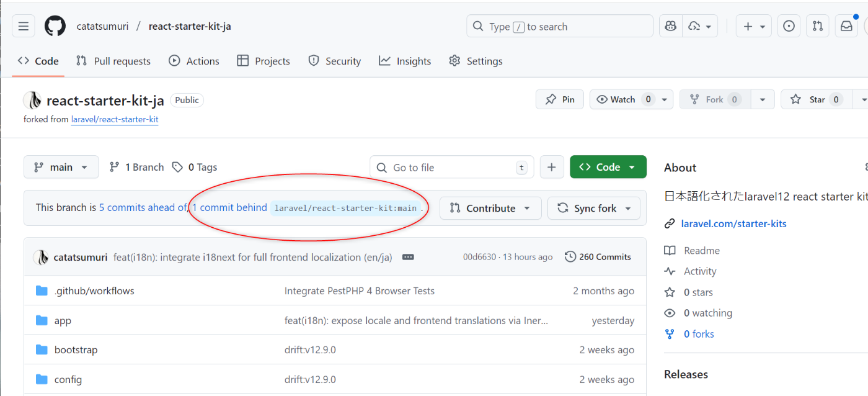Viewport: 868px width, 396px height.
Task: Click the add file plus button
Action: click(552, 167)
